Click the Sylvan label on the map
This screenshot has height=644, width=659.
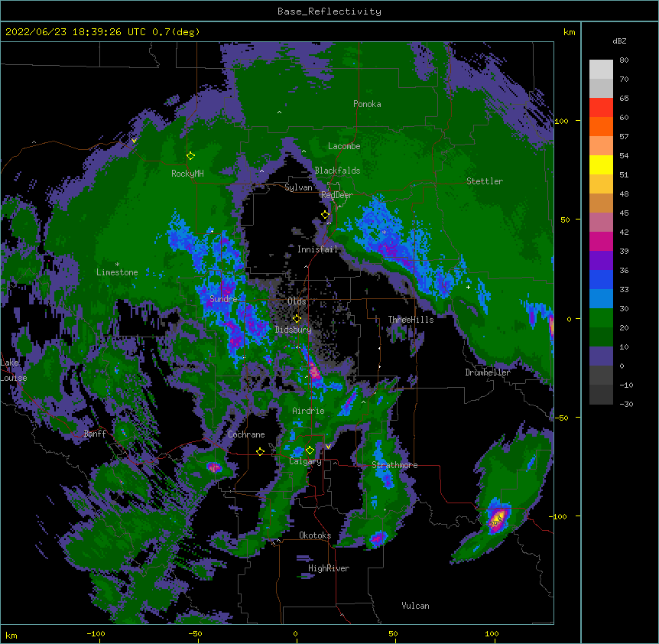click(298, 187)
